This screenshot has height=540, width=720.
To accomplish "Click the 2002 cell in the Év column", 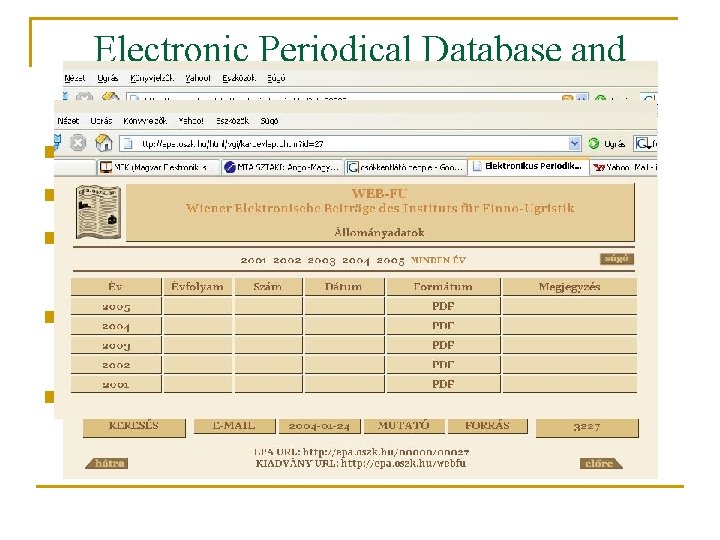I will coord(116,365).
